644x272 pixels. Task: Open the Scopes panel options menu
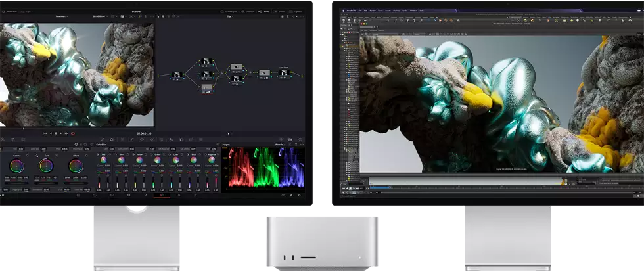click(x=302, y=145)
